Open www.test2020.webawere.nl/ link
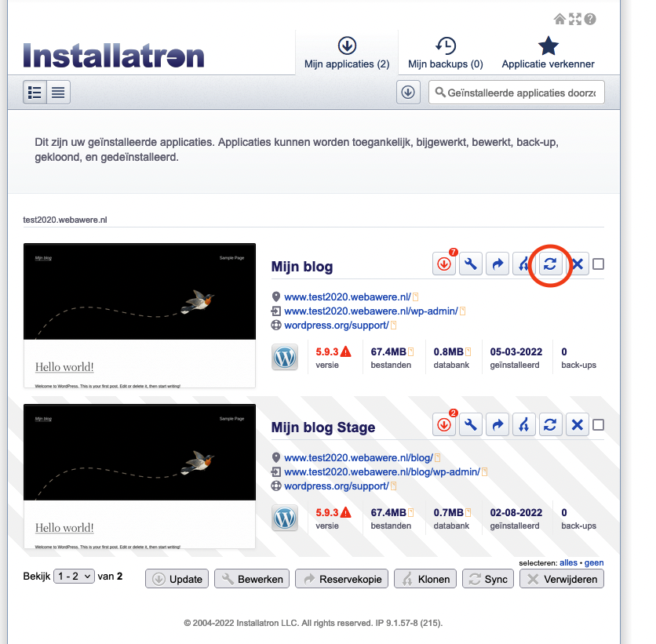Image resolution: width=656 pixels, height=644 pixels. coord(348,297)
